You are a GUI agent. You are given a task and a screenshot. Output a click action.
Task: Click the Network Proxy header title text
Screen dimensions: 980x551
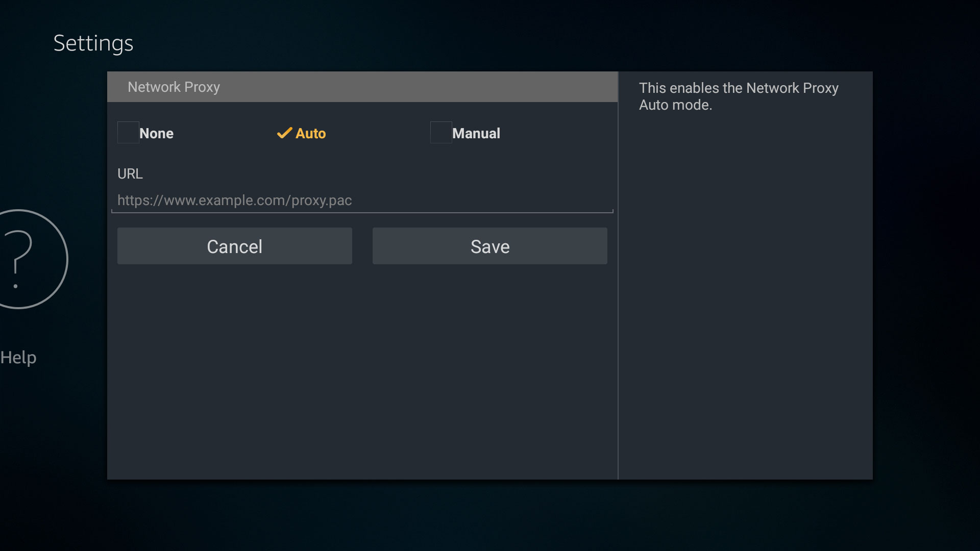tap(174, 87)
